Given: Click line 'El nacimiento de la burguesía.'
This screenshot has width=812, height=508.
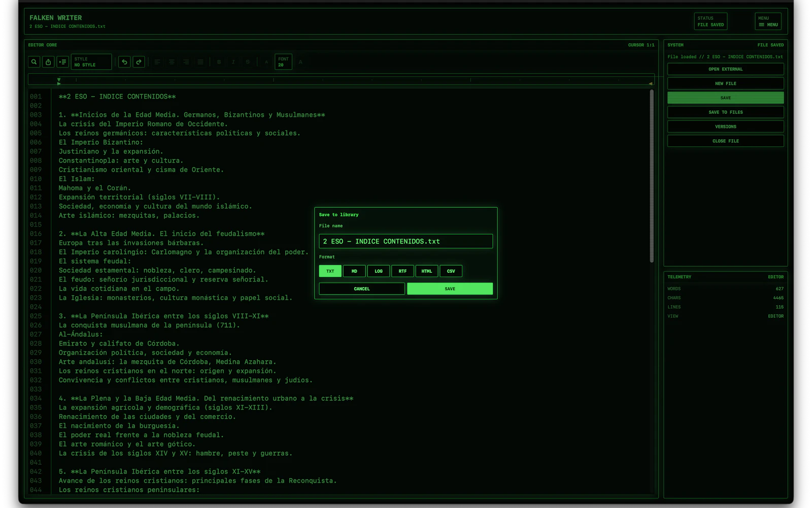Looking at the screenshot, I should [119, 426].
